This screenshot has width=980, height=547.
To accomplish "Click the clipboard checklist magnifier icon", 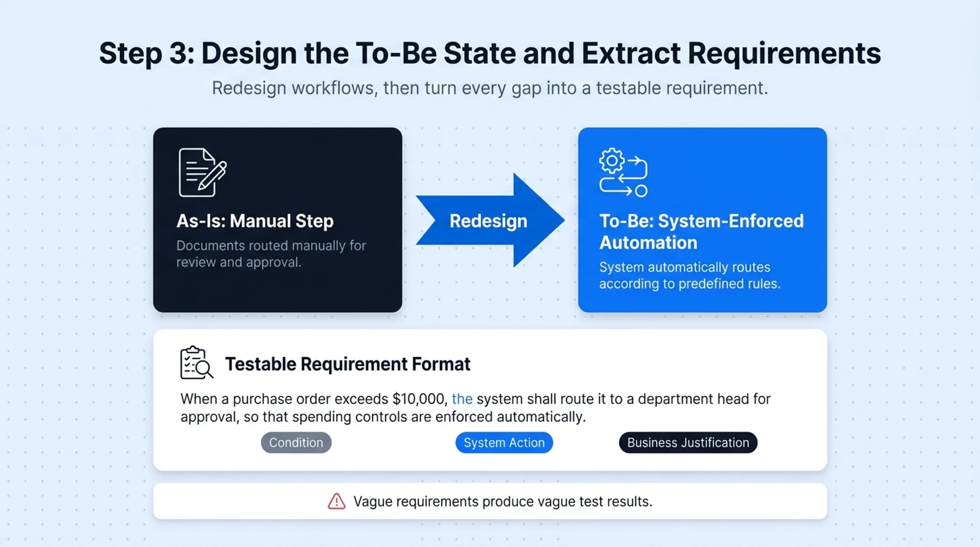I will 196,362.
